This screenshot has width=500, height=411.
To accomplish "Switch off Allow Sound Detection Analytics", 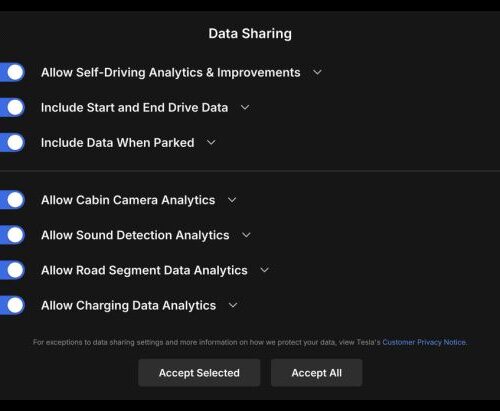I will (x=12, y=235).
